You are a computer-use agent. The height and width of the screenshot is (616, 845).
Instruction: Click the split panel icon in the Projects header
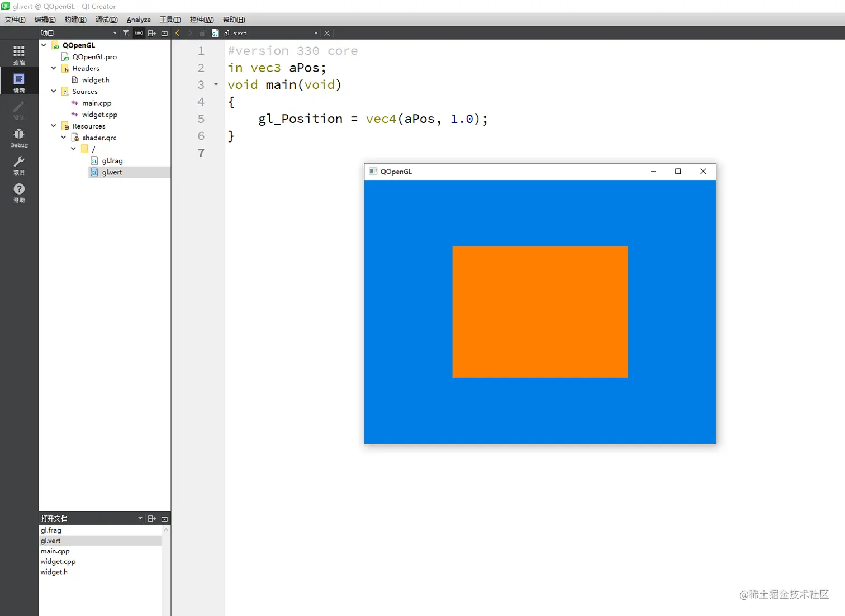[x=151, y=33]
